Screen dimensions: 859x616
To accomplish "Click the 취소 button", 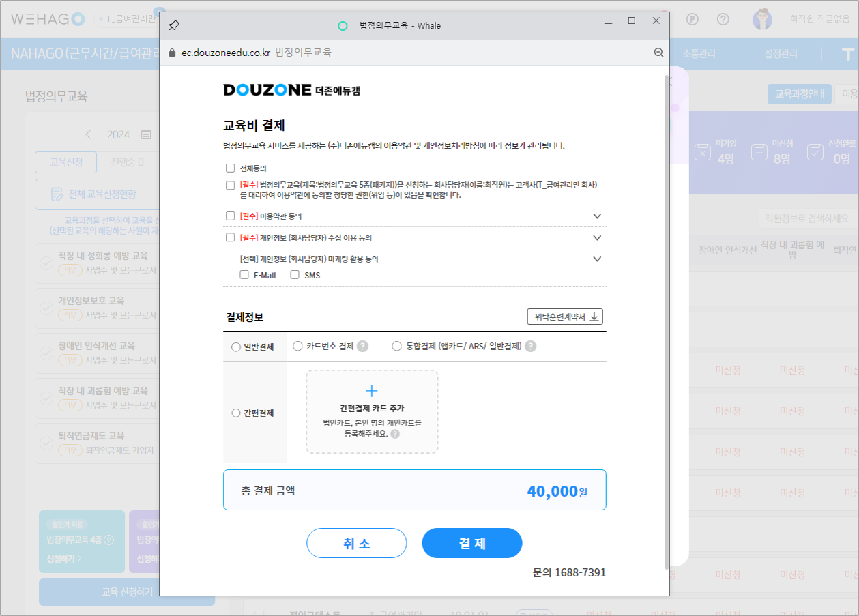I will point(356,543).
